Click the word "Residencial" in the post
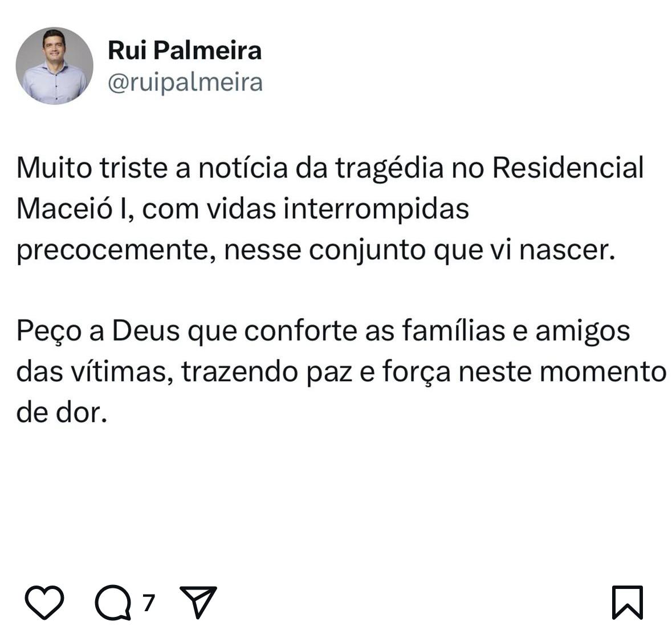The image size is (672, 634). (568, 168)
